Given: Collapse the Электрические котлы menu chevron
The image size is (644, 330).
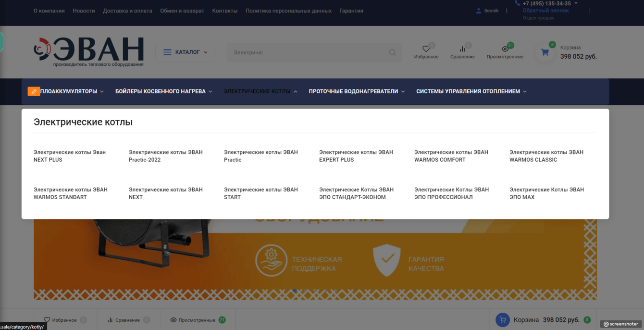Looking at the screenshot, I should tap(296, 91).
